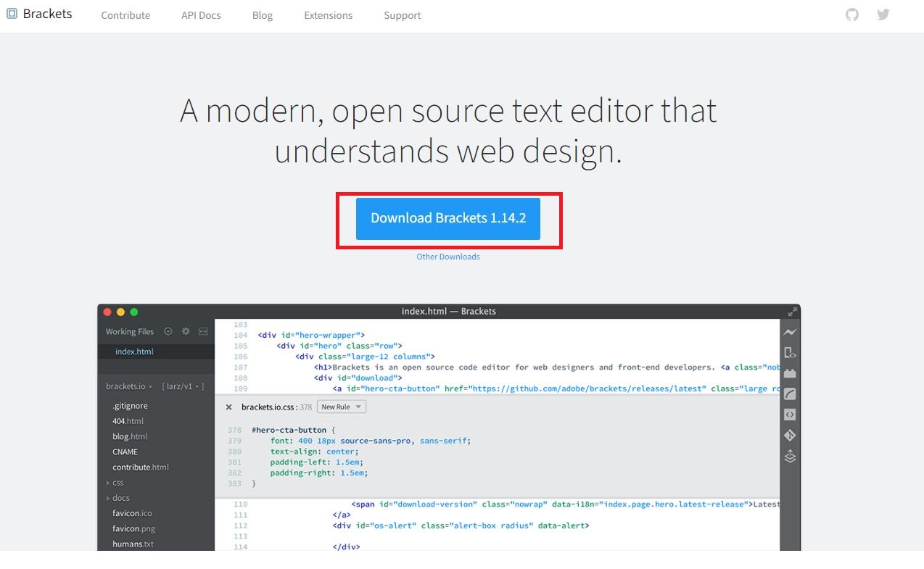Click the Brackets logo icon

click(12, 14)
